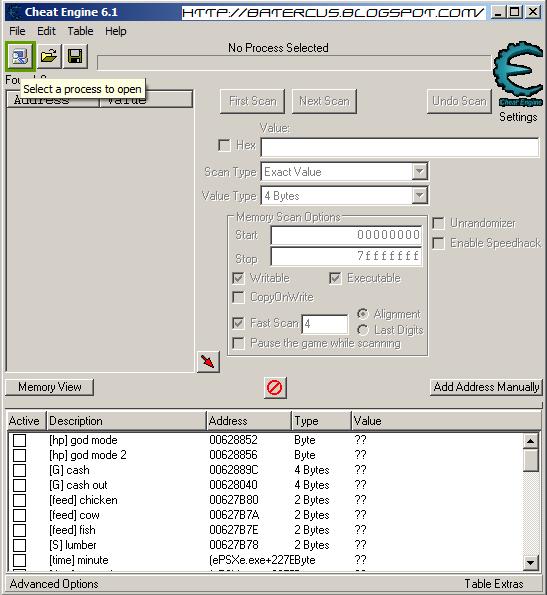Enable the CopyOnWrite checkbox
The image size is (547, 595).
coord(238,297)
